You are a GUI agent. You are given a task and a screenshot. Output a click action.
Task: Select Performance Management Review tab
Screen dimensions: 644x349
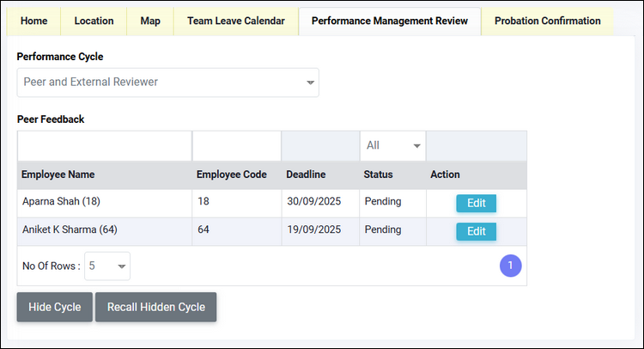pyautogui.click(x=390, y=21)
